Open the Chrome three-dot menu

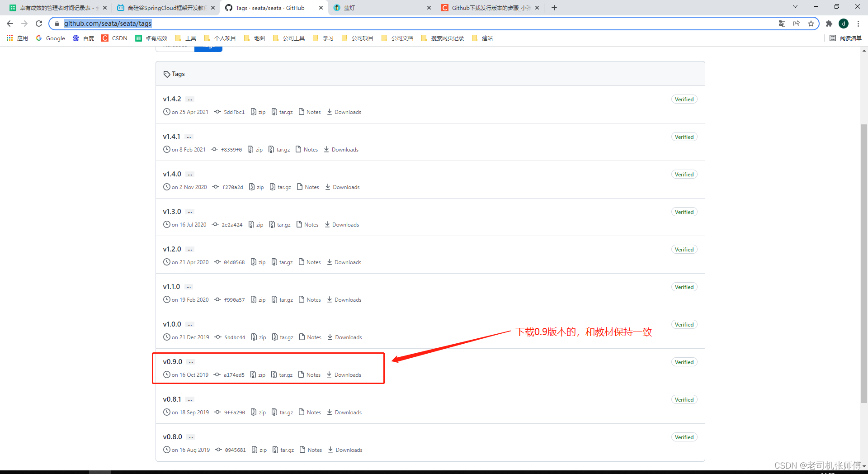(x=858, y=24)
